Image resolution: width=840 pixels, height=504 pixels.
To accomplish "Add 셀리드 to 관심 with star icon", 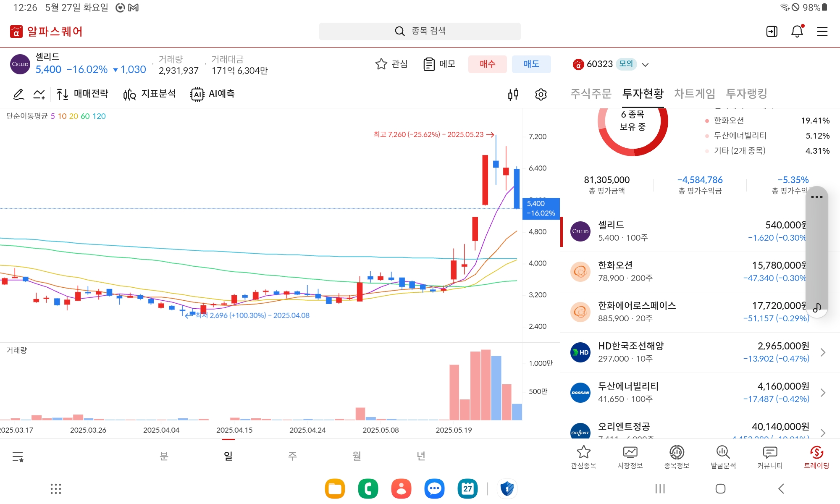I will click(391, 64).
